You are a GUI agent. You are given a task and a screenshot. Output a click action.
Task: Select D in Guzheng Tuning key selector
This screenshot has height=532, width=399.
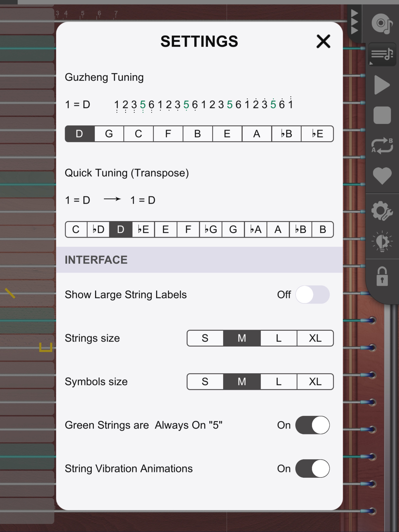pyautogui.click(x=80, y=133)
